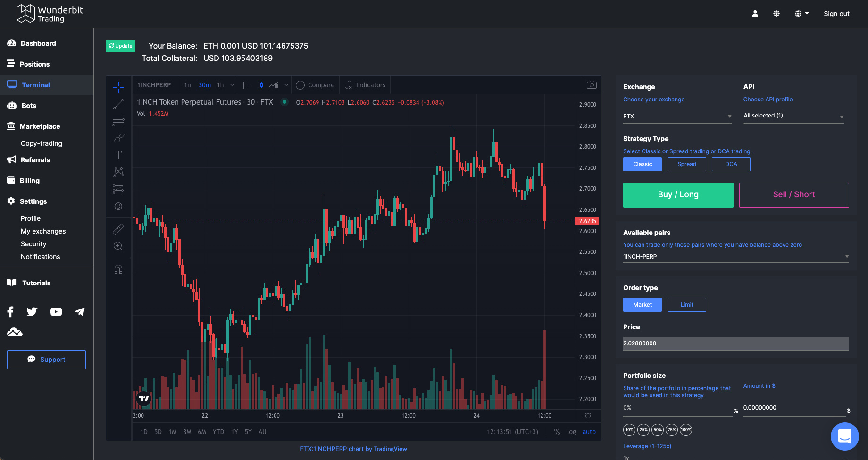Toggle log scale on the chart
Screen dimensions: 868x460
(x=571, y=432)
